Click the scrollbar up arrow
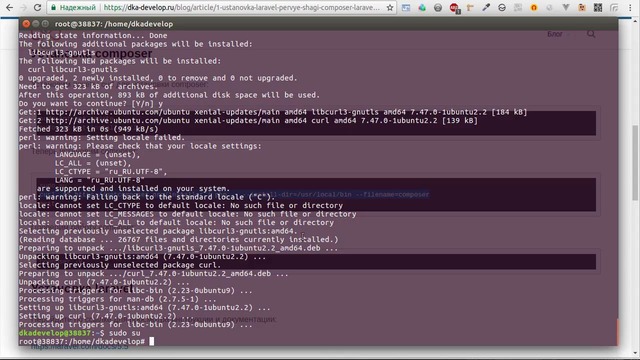 click(x=635, y=20)
